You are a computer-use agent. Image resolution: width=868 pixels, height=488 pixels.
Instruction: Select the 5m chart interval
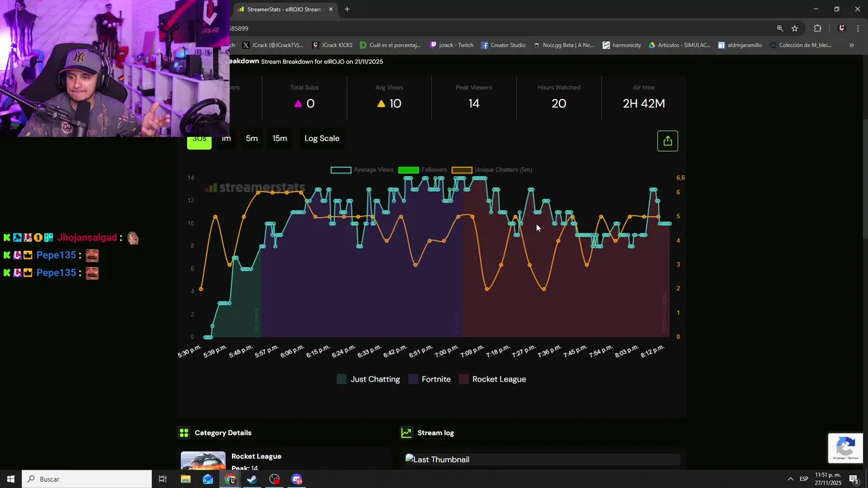click(252, 138)
